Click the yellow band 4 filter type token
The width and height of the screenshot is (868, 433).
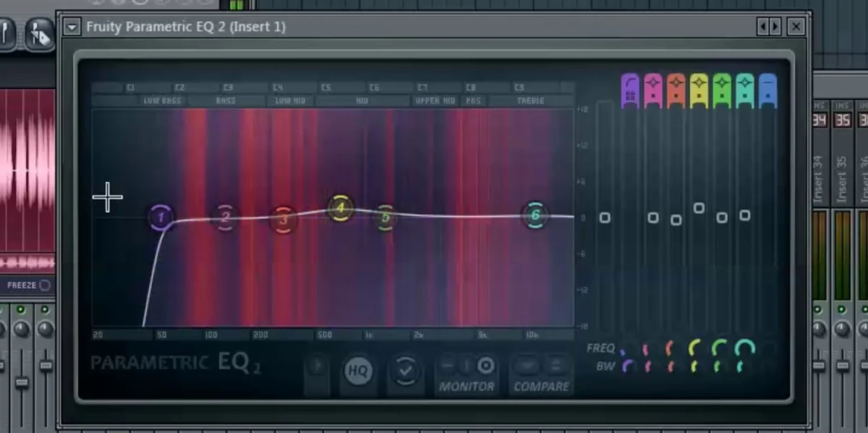pyautogui.click(x=699, y=92)
